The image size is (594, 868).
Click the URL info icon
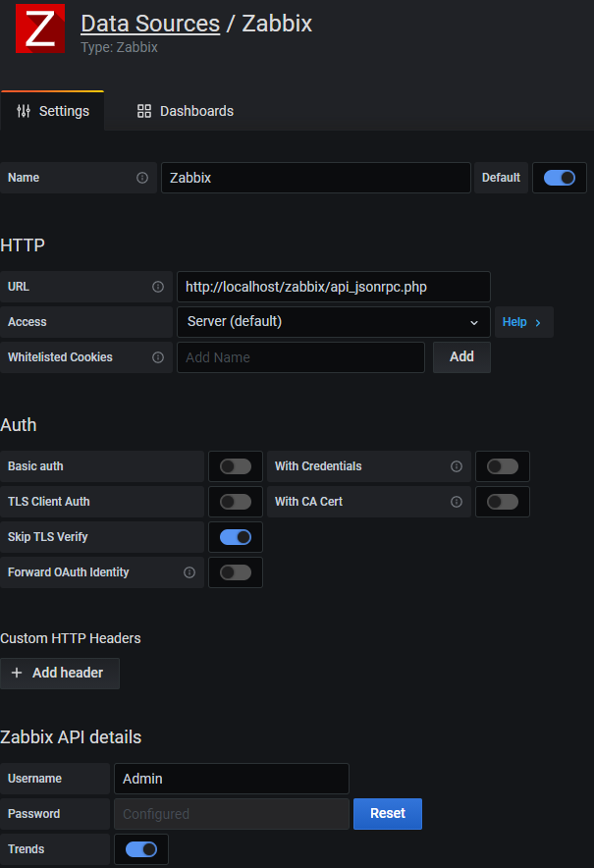(158, 287)
